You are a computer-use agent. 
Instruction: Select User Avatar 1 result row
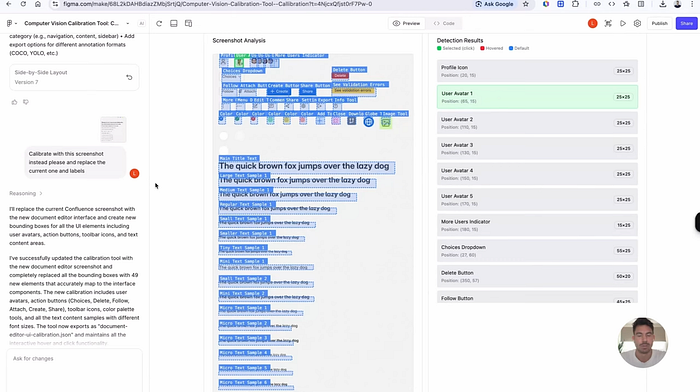click(x=537, y=97)
